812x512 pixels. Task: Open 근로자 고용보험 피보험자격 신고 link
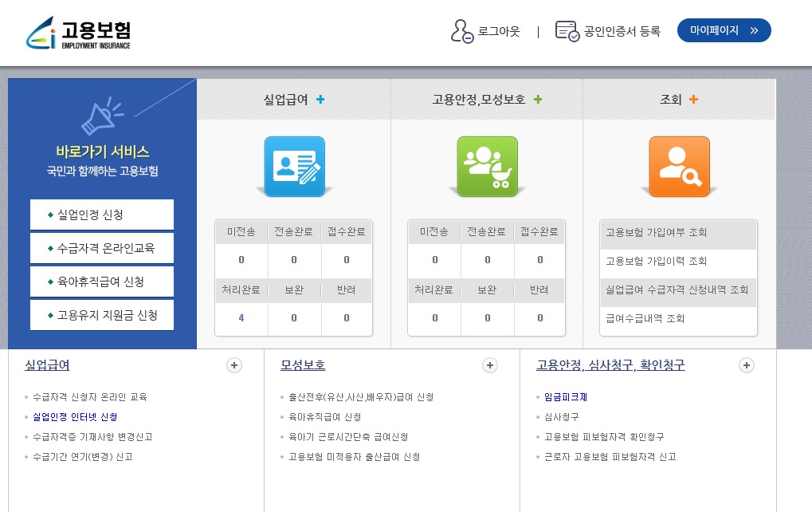click(610, 456)
